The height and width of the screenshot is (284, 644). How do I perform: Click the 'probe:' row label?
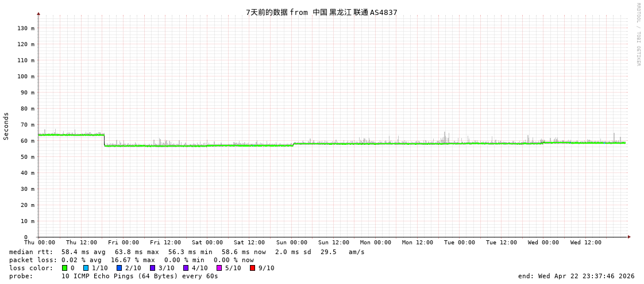(x=21, y=276)
